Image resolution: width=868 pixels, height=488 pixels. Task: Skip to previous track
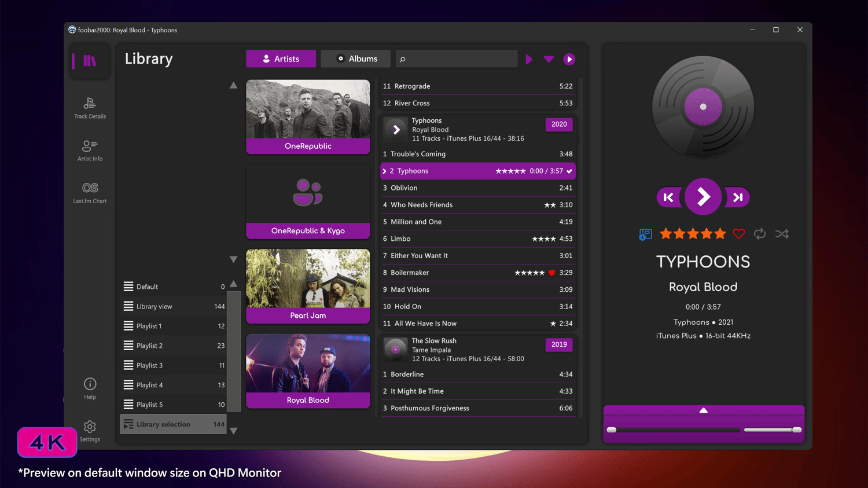coord(669,197)
